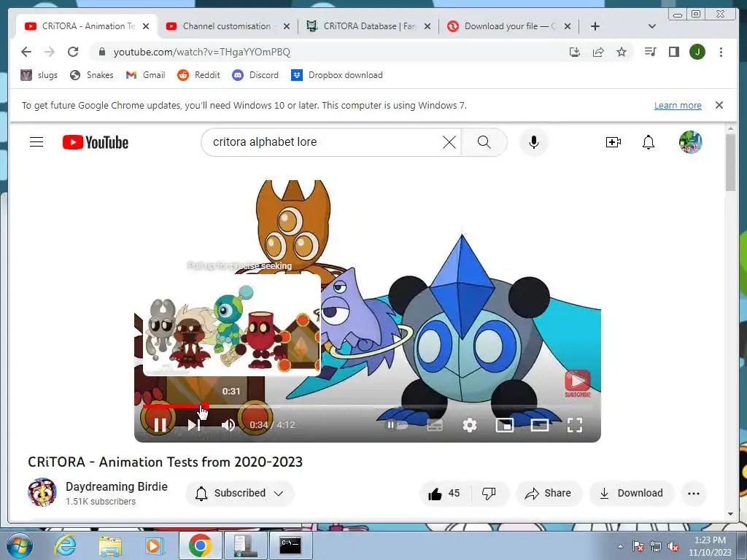Open Chrome profile J button

(x=697, y=52)
